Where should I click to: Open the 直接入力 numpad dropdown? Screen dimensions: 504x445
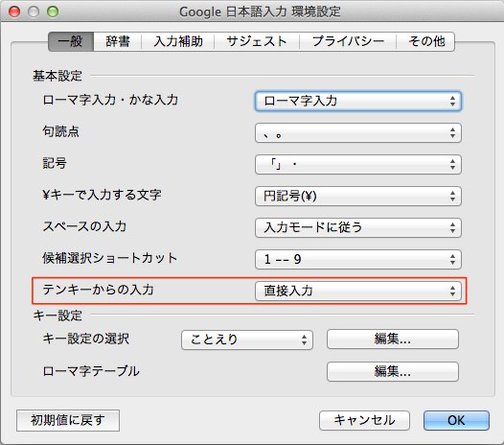pos(358,291)
